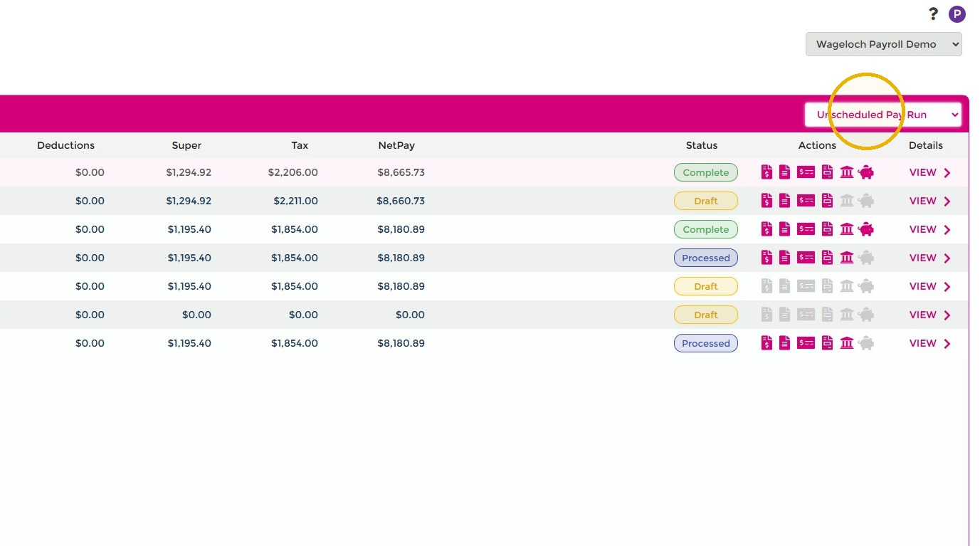This screenshot has width=980, height=546.
Task: Expand the Unscheduled Pay Run dropdown
Action: [882, 115]
